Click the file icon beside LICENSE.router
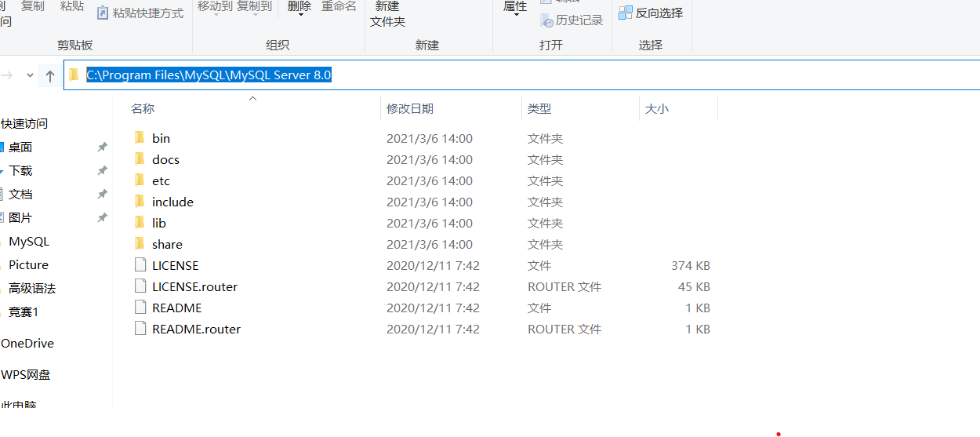This screenshot has width=980, height=437. pos(140,286)
